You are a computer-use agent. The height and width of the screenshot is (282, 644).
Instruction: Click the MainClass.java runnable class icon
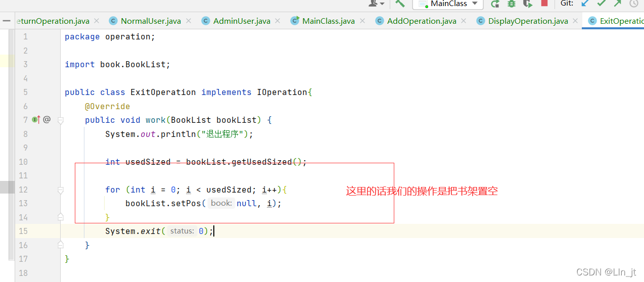pyautogui.click(x=294, y=21)
